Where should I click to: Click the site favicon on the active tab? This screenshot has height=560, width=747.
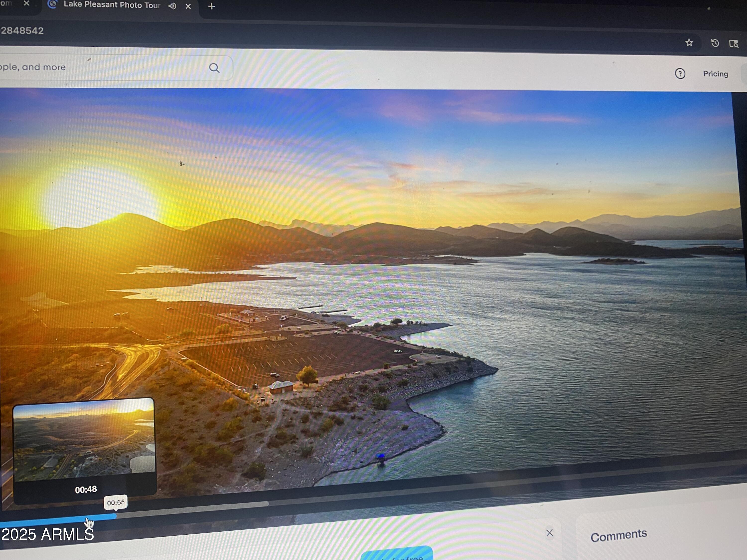(x=52, y=5)
